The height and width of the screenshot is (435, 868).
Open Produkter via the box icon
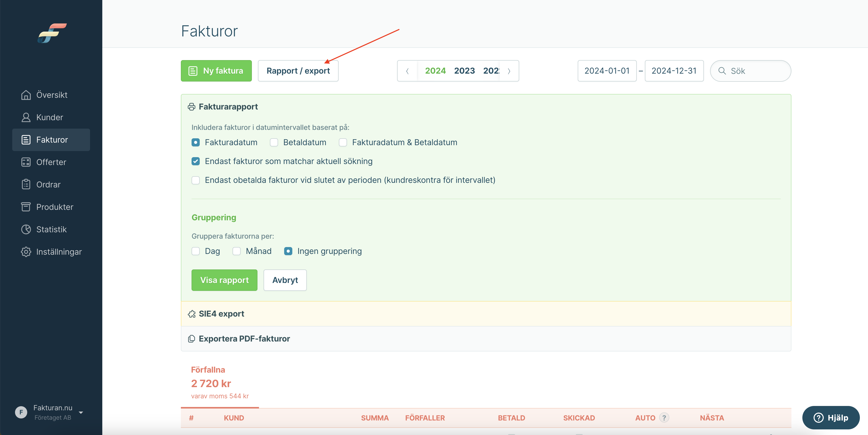pos(26,207)
